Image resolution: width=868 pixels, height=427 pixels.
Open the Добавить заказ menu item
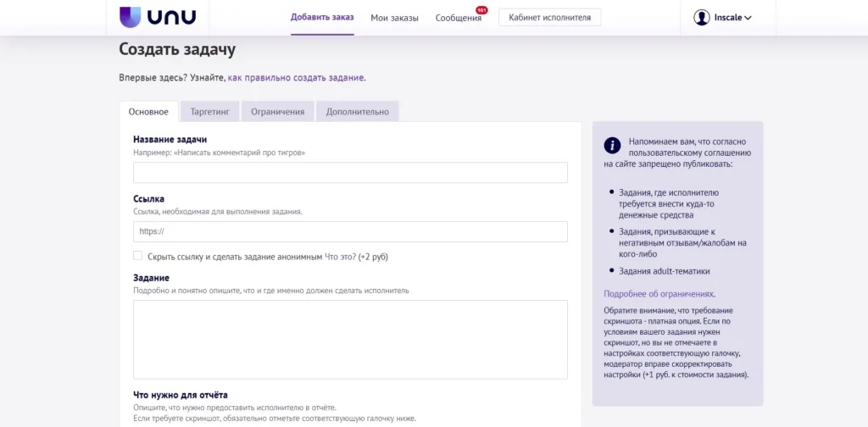click(322, 17)
